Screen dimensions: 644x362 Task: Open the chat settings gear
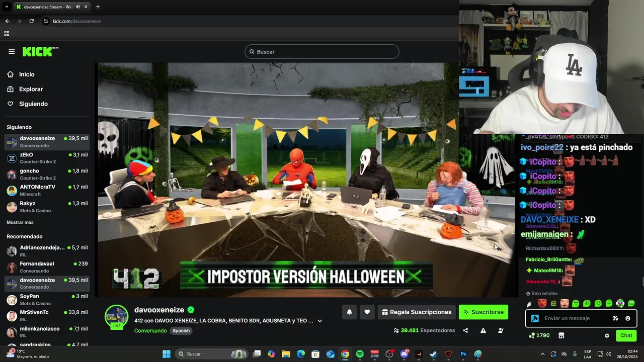tap(607, 335)
